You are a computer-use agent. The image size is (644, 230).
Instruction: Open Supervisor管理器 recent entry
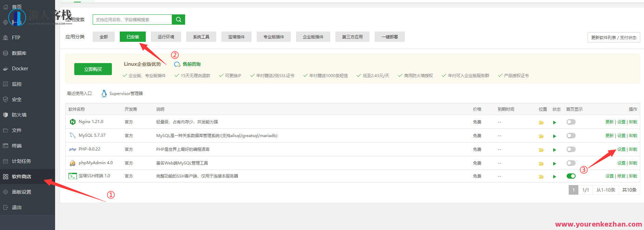tap(122, 93)
